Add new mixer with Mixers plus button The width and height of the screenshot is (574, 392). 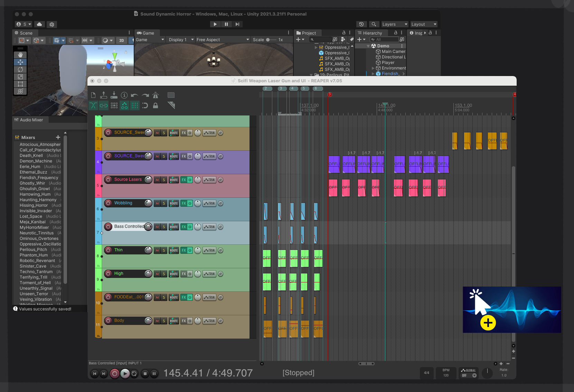point(58,137)
